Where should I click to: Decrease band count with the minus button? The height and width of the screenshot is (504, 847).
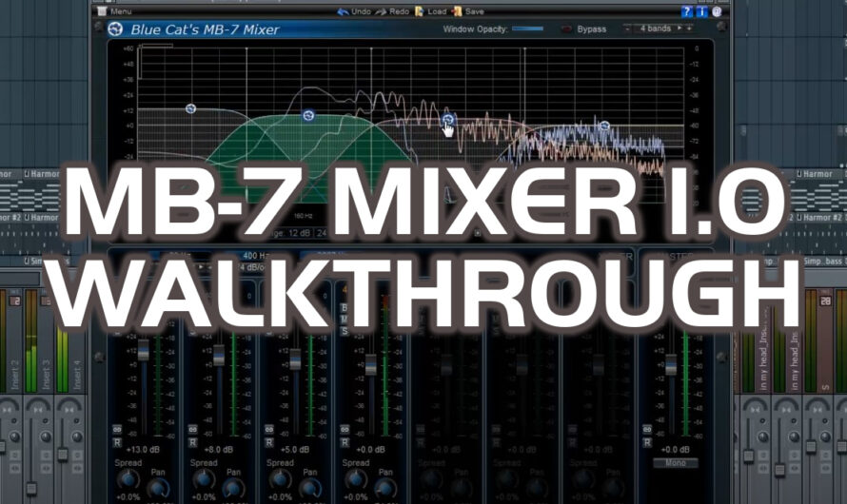pos(627,29)
